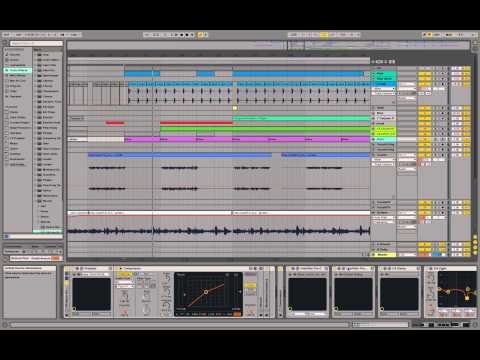Click the cyan track name header beside the magenta clips
The image size is (480, 360).
[385, 139]
